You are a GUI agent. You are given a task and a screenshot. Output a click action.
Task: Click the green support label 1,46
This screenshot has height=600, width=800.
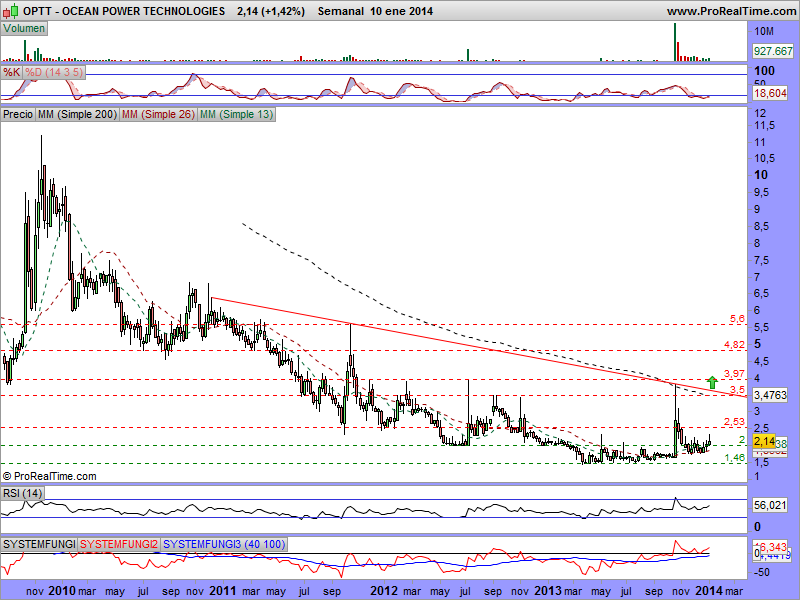(x=734, y=458)
